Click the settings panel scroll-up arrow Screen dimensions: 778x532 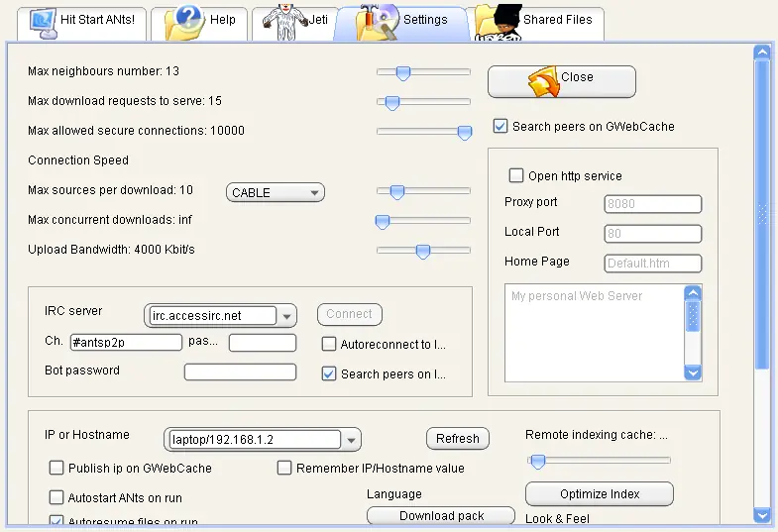coord(761,53)
